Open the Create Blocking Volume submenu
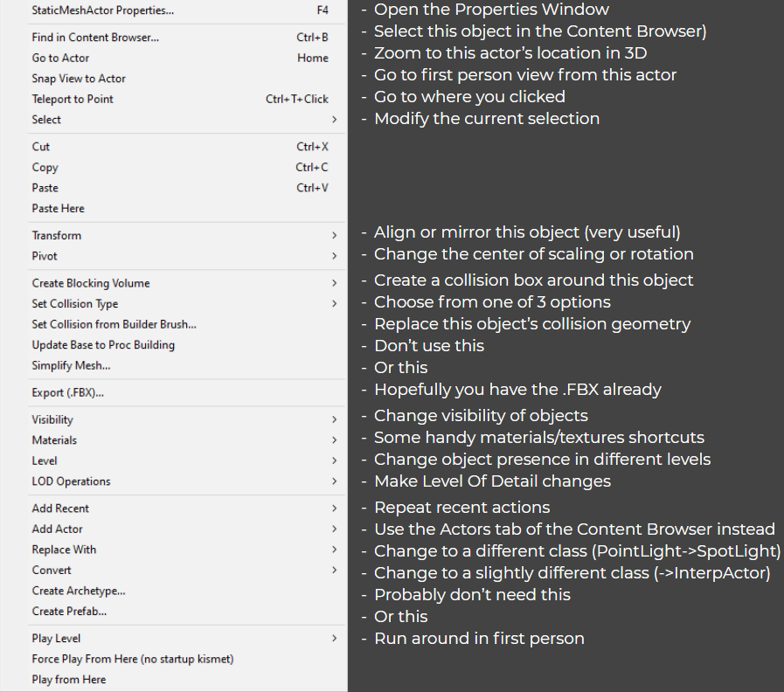Screen dimensions: 784x692 pyautogui.click(x=91, y=283)
